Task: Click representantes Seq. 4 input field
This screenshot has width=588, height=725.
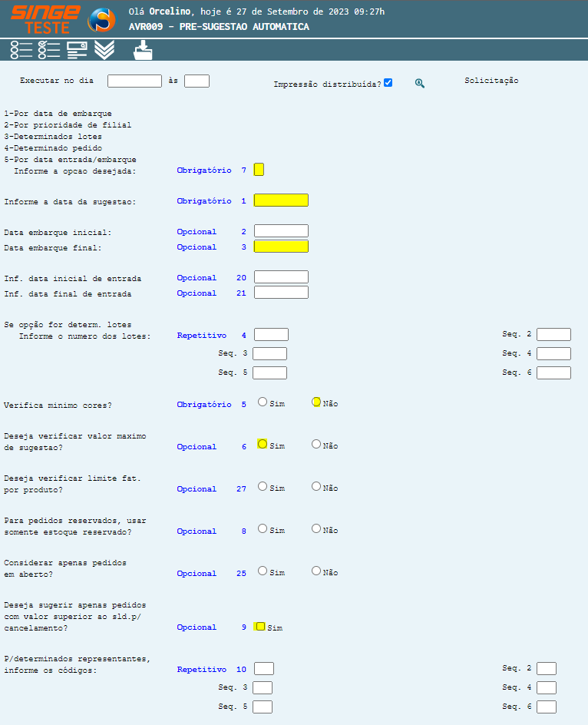Action: tap(547, 687)
